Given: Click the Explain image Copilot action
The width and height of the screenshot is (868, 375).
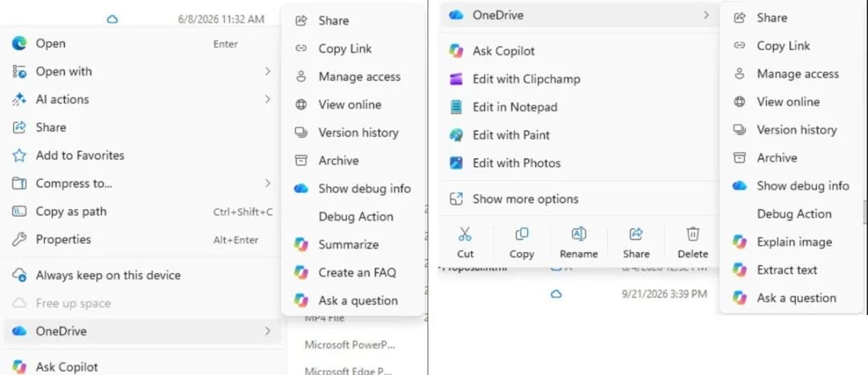Looking at the screenshot, I should [792, 242].
